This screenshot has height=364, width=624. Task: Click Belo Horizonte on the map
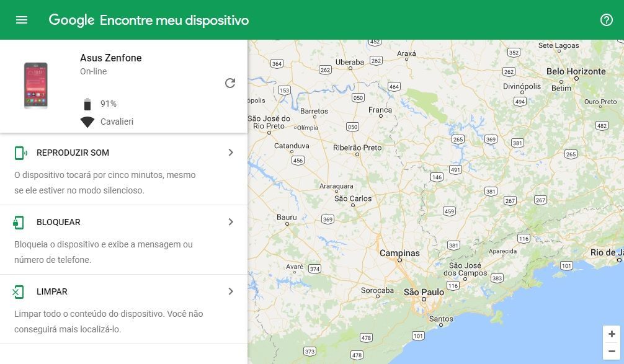click(x=576, y=71)
